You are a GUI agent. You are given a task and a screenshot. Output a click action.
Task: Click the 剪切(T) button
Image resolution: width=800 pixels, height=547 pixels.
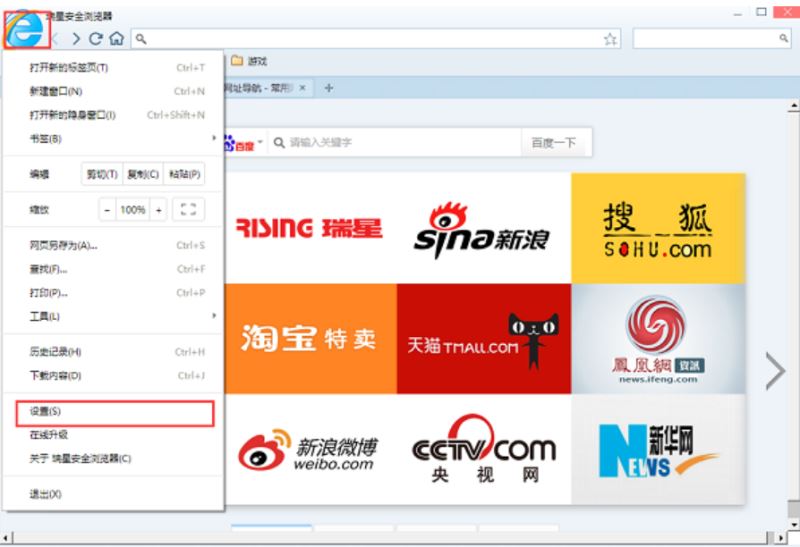pyautogui.click(x=102, y=175)
